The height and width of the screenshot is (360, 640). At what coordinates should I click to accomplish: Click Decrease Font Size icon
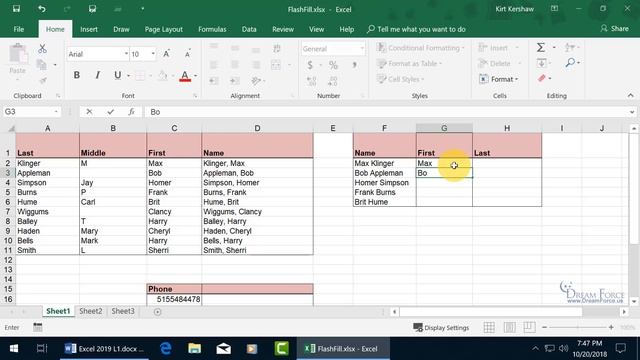tap(187, 54)
